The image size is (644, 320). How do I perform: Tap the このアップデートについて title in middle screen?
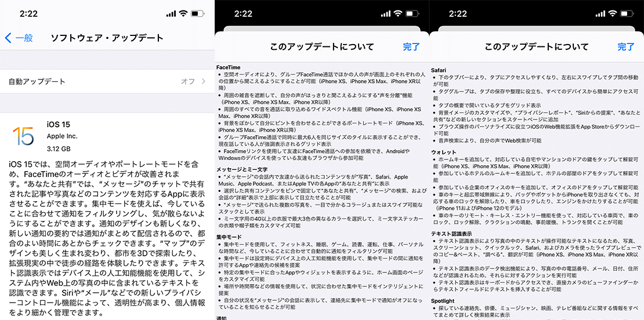(322, 47)
